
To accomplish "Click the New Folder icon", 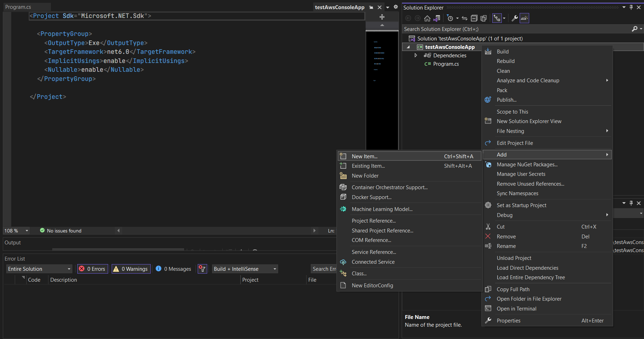I will (343, 176).
